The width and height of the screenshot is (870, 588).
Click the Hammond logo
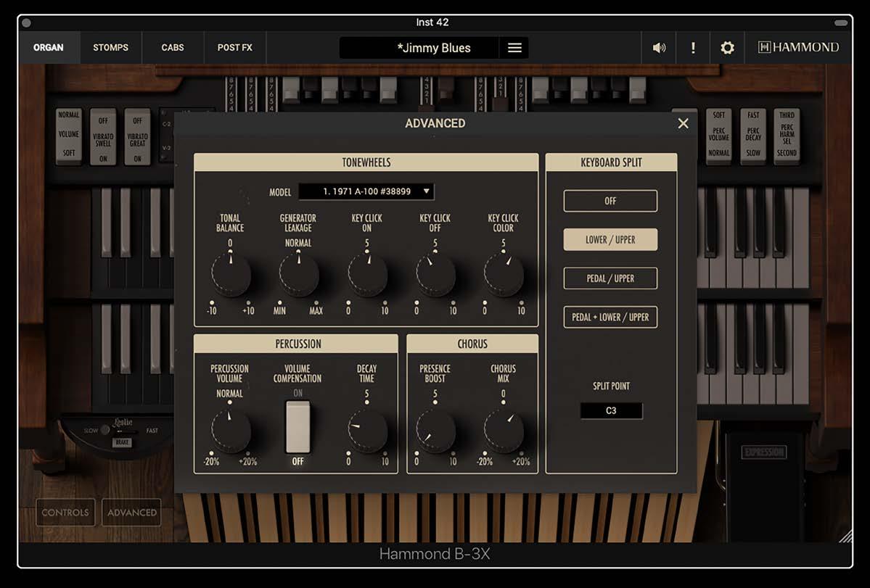798,47
